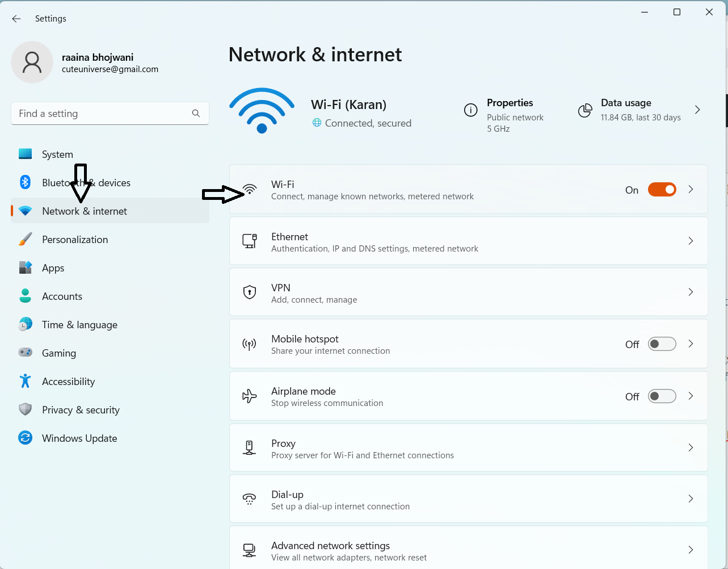Click the Mobile hotspot antenna icon
Image resolution: width=728 pixels, height=569 pixels.
pyautogui.click(x=250, y=344)
